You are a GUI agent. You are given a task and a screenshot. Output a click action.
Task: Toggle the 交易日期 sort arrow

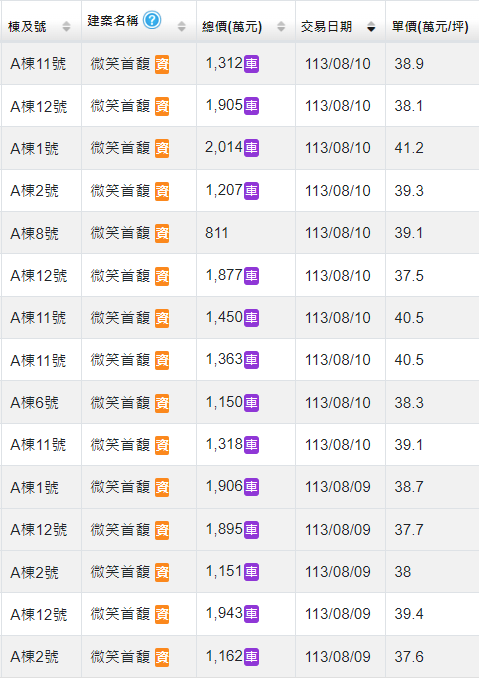(371, 27)
